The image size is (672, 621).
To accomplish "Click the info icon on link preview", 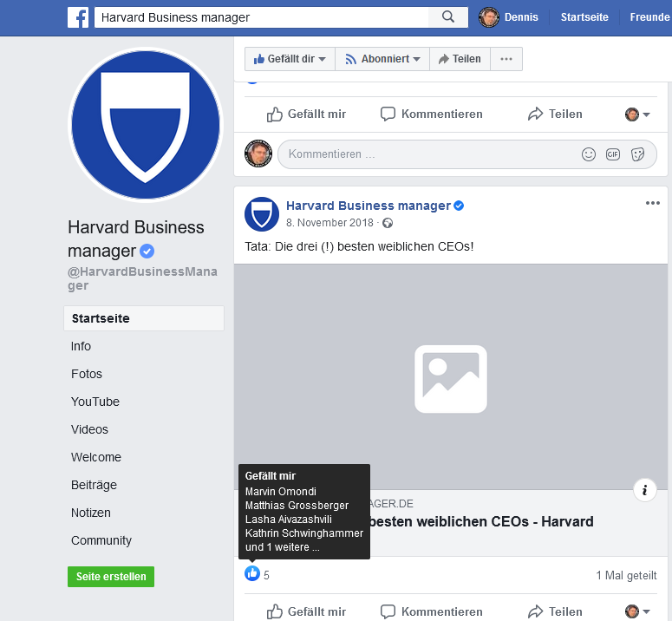I will pos(644,490).
